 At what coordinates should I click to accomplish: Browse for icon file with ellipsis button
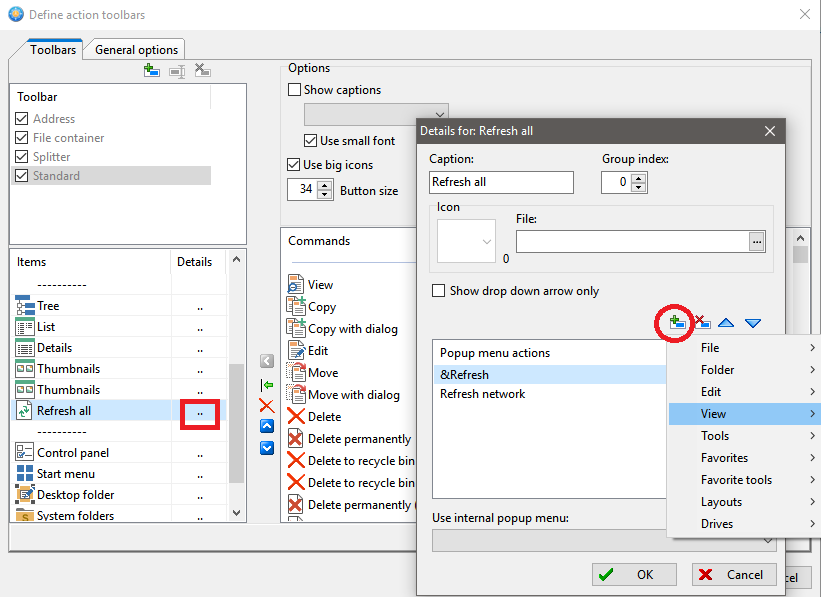tap(757, 241)
